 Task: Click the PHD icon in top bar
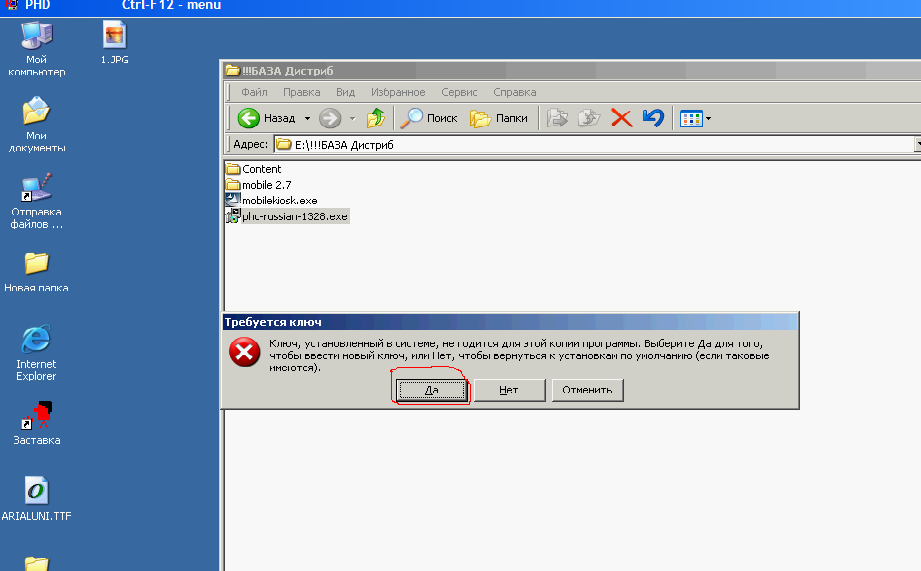pos(12,5)
